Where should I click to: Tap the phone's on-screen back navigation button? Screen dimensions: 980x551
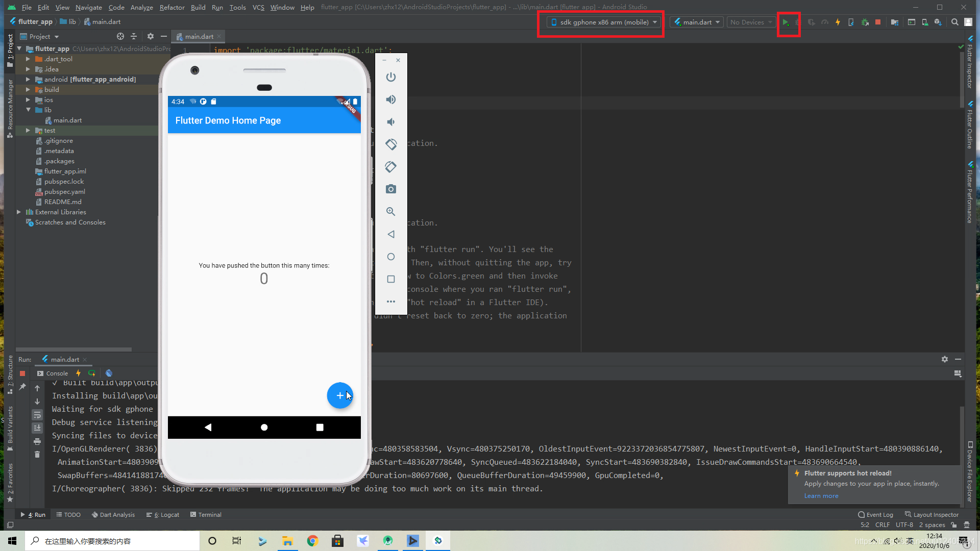coord(208,428)
